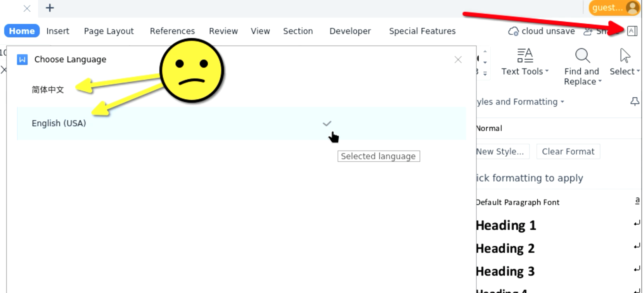Select the English (USA) language option

(59, 123)
